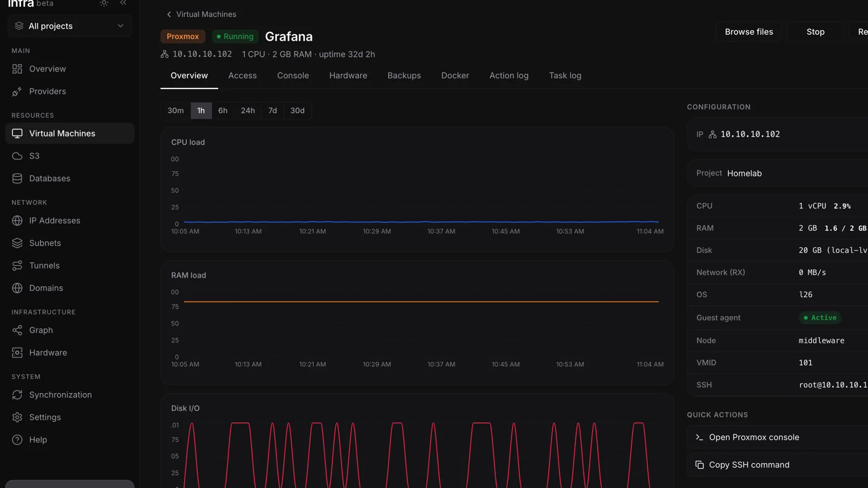868x488 pixels.
Task: Switch to the Access tab
Action: [242, 75]
